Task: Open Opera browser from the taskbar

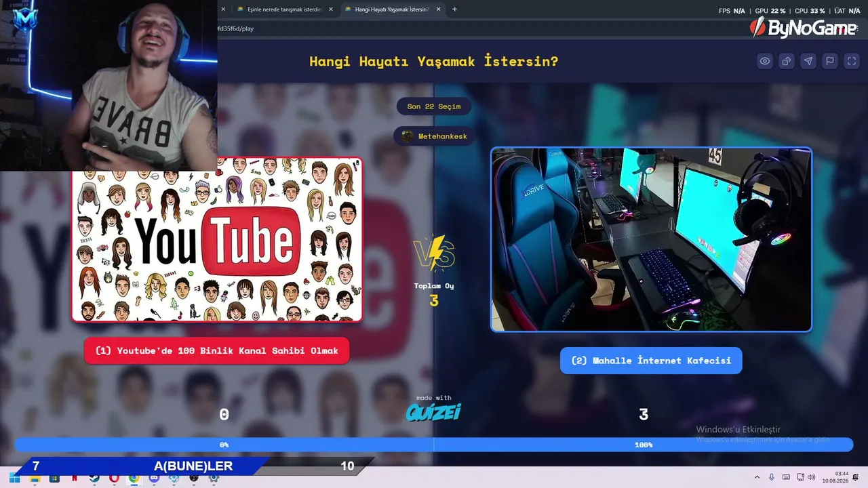Action: pos(114,478)
